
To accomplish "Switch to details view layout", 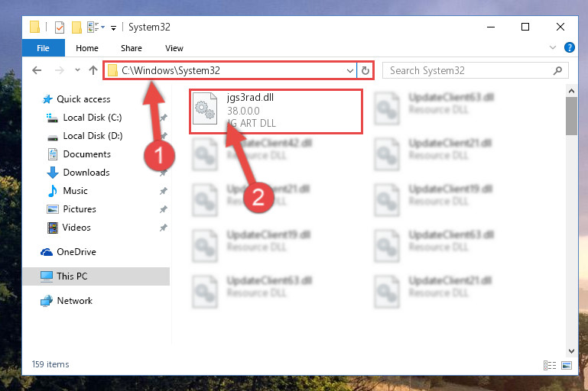I will pos(549,365).
